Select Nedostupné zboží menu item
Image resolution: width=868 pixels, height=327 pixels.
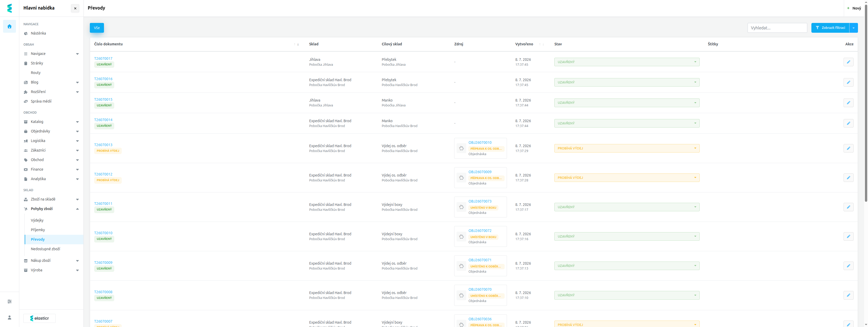pyautogui.click(x=46, y=249)
